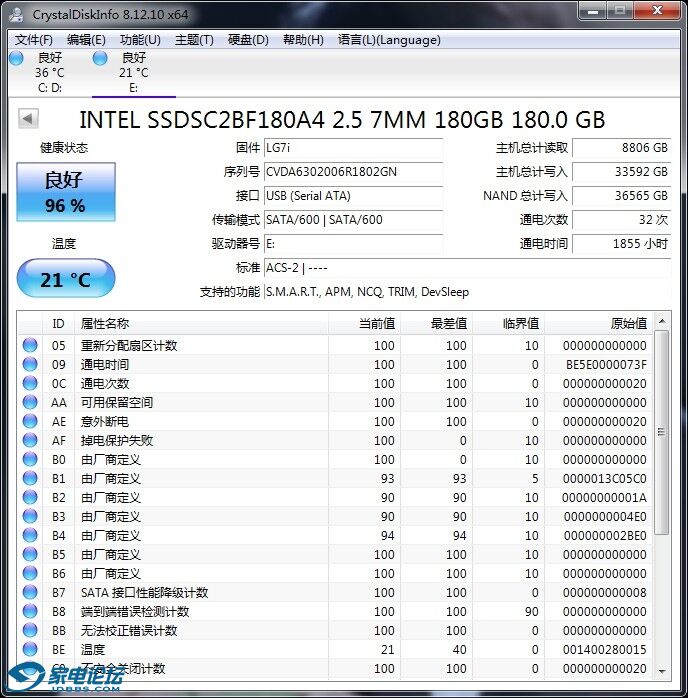Image resolution: width=688 pixels, height=698 pixels.
Task: Click the 驱动器号 field showing E:
Action: (353, 244)
